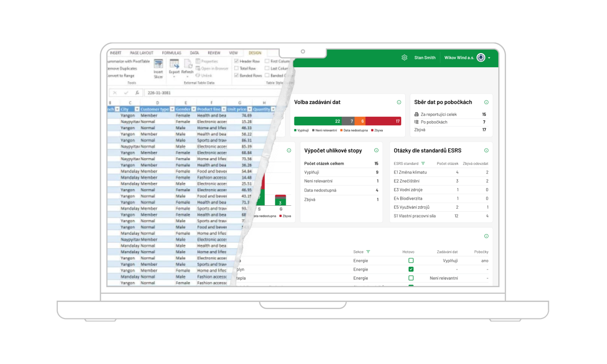Screen dimensions: 607x364
Task: Click the Sekce column filter icon
Action: pyautogui.click(x=368, y=252)
